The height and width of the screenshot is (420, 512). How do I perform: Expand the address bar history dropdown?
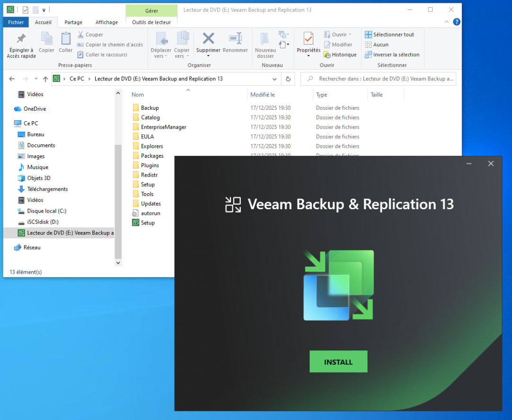pos(274,79)
